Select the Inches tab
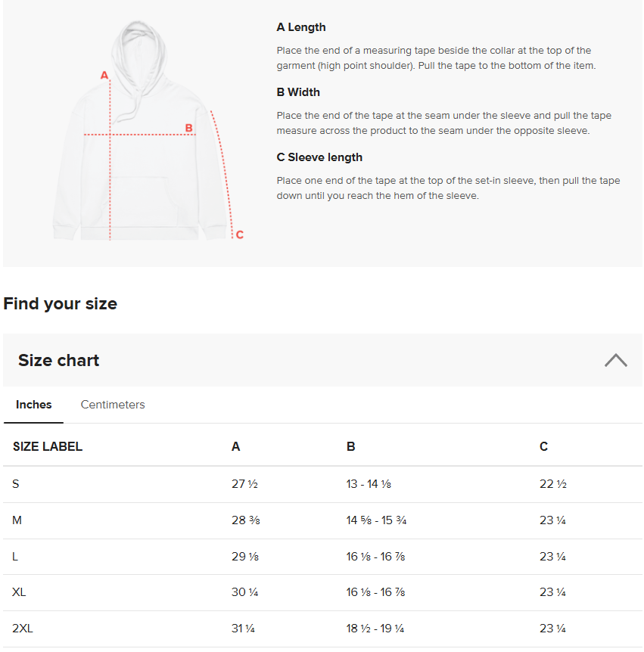Image resolution: width=644 pixels, height=652 pixels. click(34, 405)
